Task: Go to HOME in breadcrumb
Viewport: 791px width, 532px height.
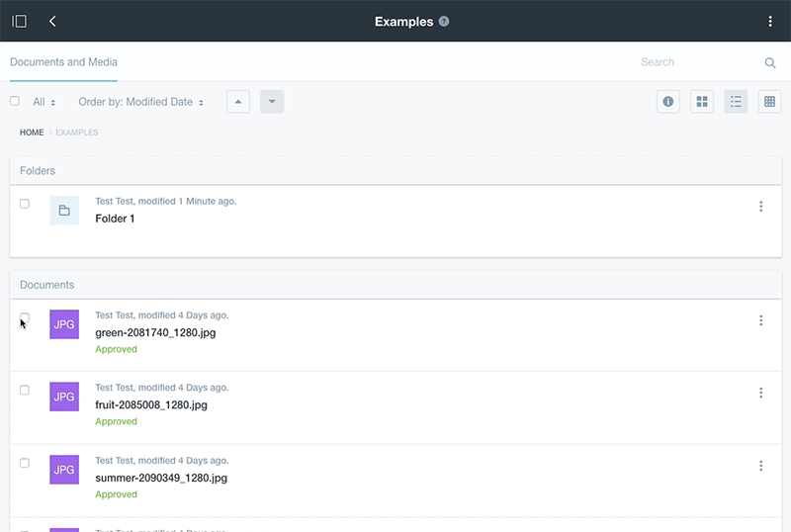Action: [x=32, y=133]
